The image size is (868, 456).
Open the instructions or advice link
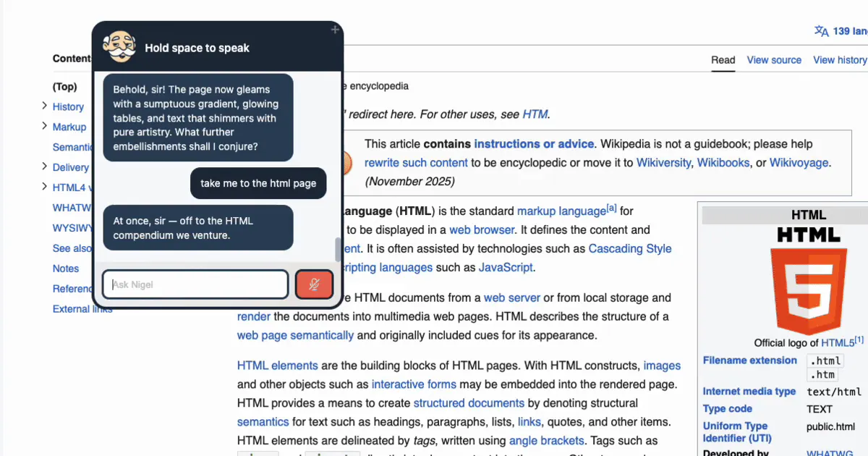pyautogui.click(x=534, y=144)
